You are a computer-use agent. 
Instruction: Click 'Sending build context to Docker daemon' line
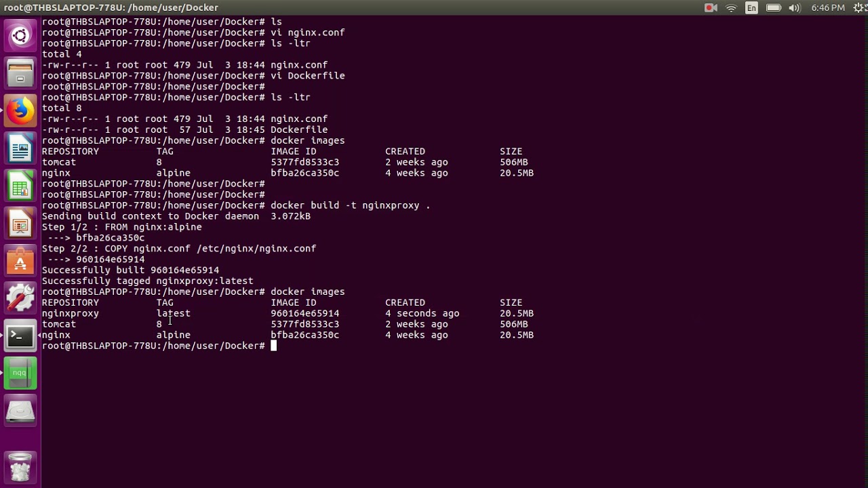click(176, 216)
